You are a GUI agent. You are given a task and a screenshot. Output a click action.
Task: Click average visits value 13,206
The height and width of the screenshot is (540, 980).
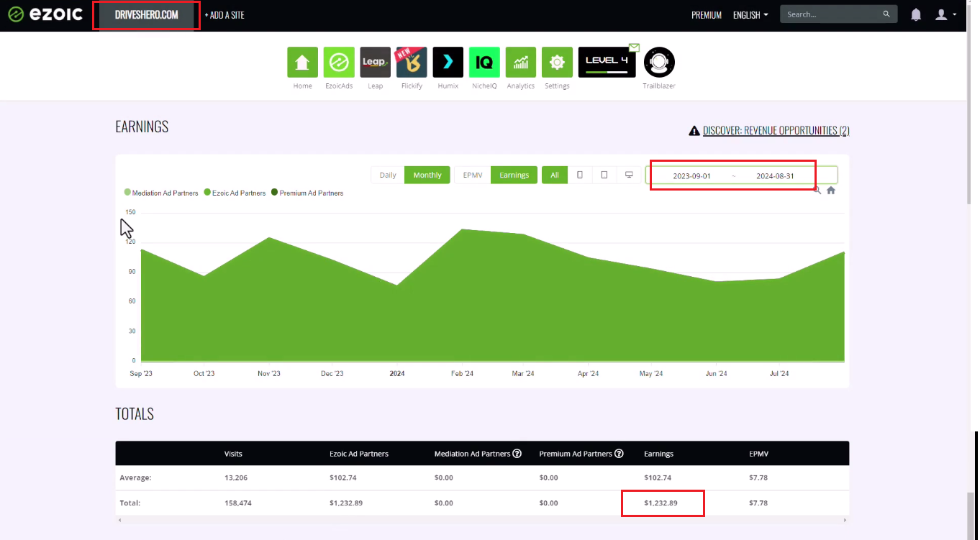(x=236, y=477)
